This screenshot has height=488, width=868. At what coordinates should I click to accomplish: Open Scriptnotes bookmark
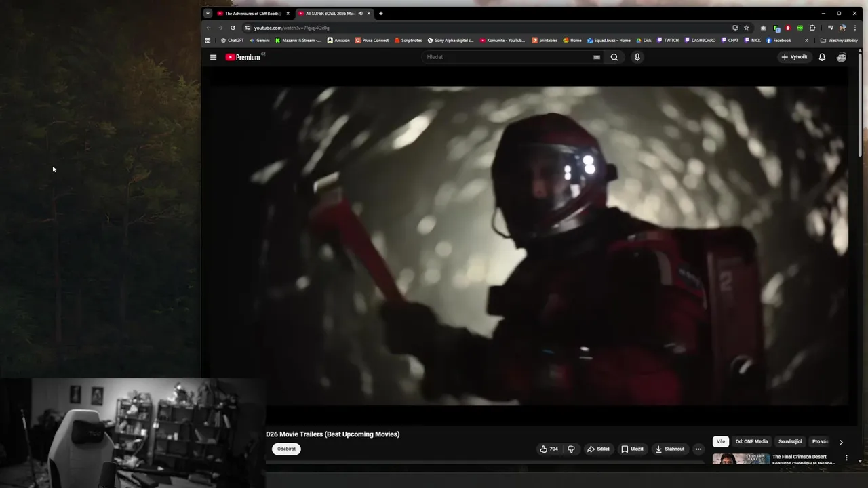pos(408,41)
